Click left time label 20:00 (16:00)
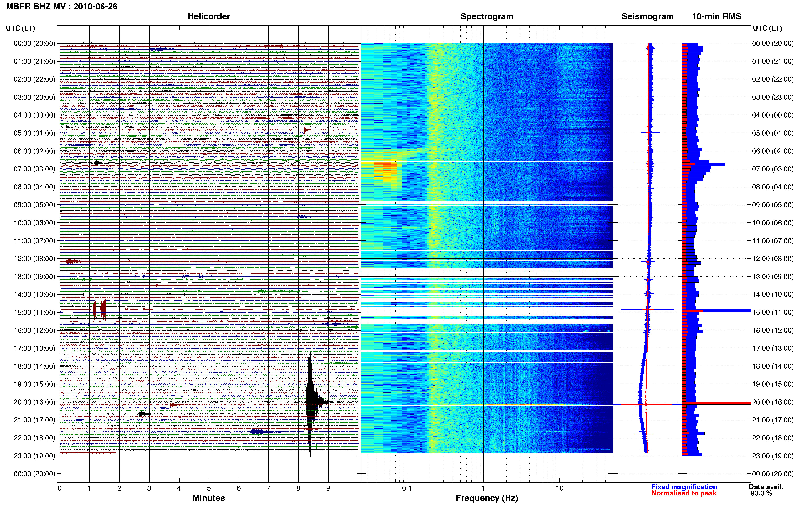The height and width of the screenshot is (508, 812). 34,402
